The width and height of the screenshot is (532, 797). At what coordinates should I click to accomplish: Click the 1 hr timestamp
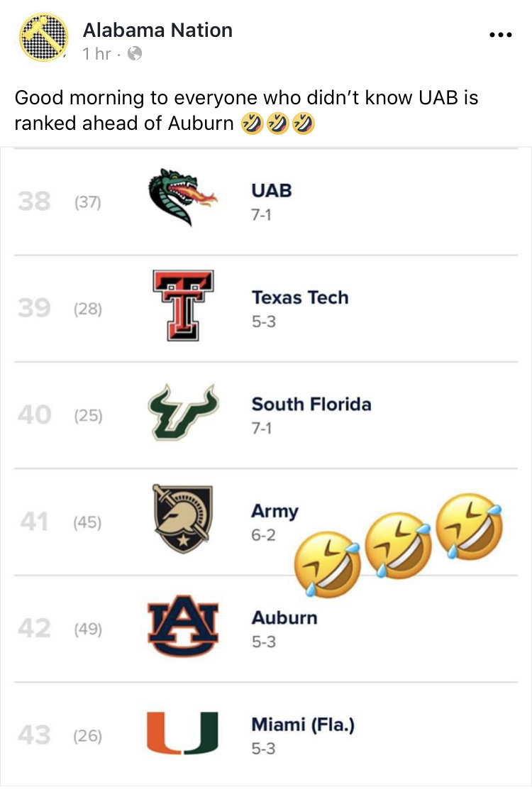click(96, 53)
